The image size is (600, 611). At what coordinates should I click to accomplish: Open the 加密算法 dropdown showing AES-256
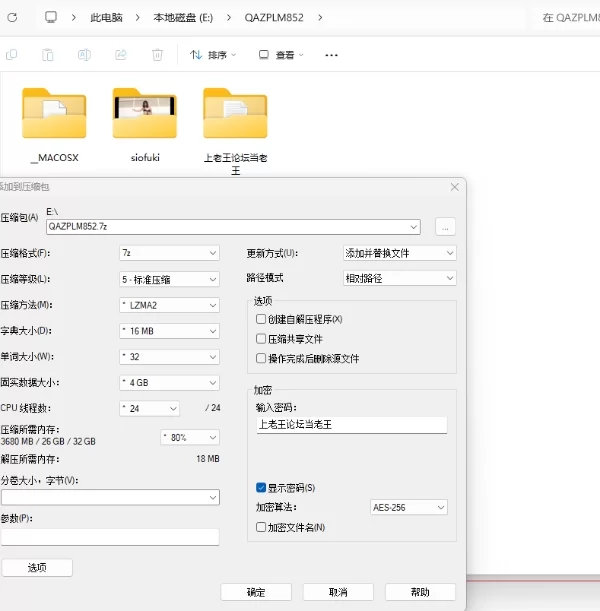coord(408,507)
